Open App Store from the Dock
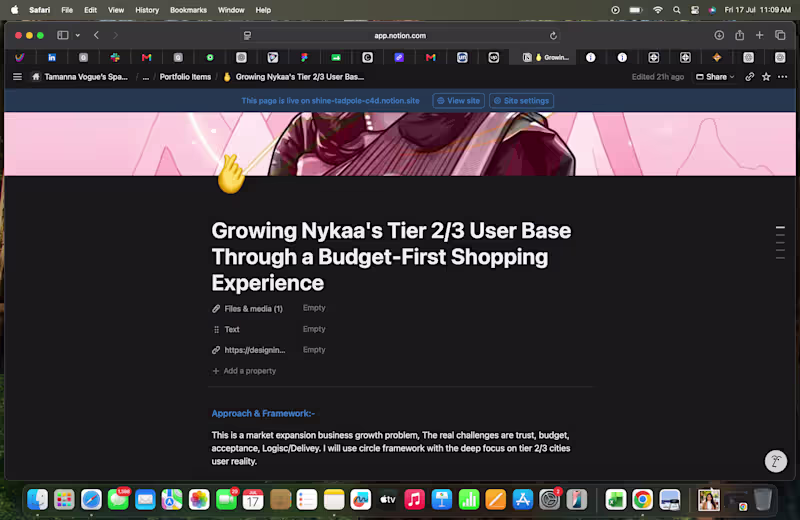Viewport: 800px width, 520px height. (522, 500)
